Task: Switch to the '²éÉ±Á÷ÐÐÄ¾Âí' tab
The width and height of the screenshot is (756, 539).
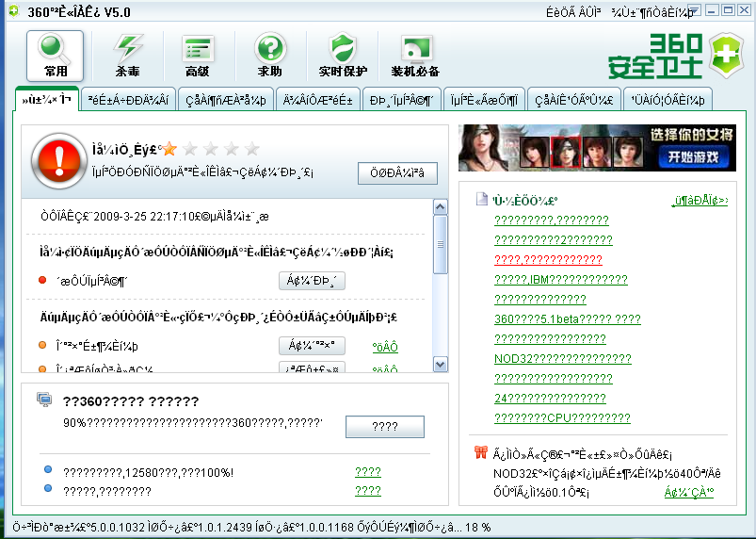Action: click(x=128, y=100)
